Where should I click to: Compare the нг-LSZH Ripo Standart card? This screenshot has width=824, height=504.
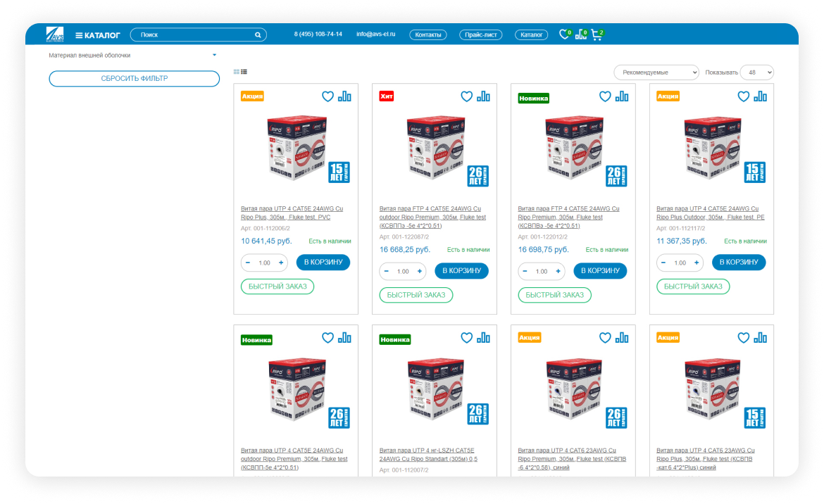[483, 338]
